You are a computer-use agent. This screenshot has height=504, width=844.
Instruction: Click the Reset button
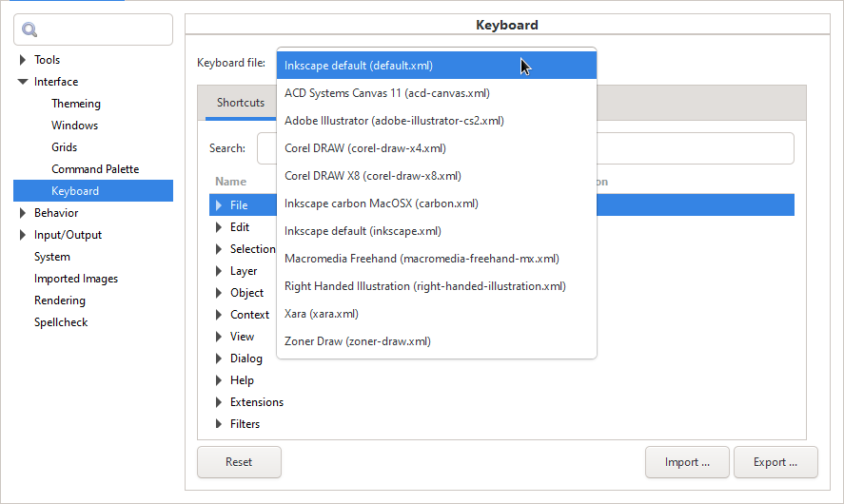239,462
